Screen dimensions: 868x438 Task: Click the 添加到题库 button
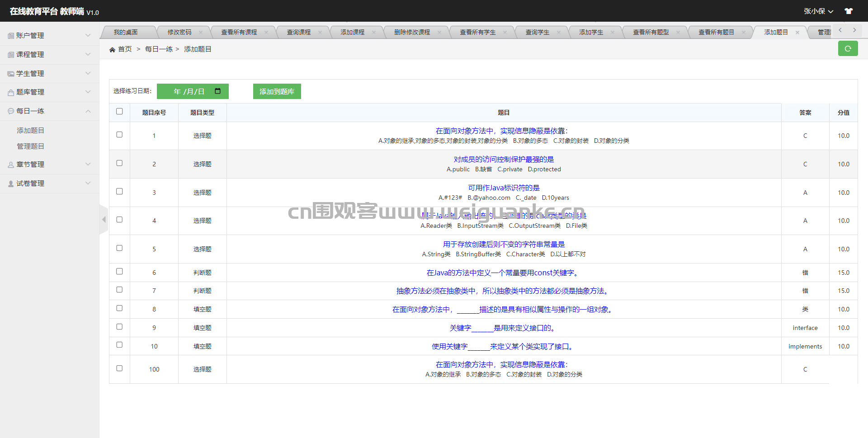(277, 91)
